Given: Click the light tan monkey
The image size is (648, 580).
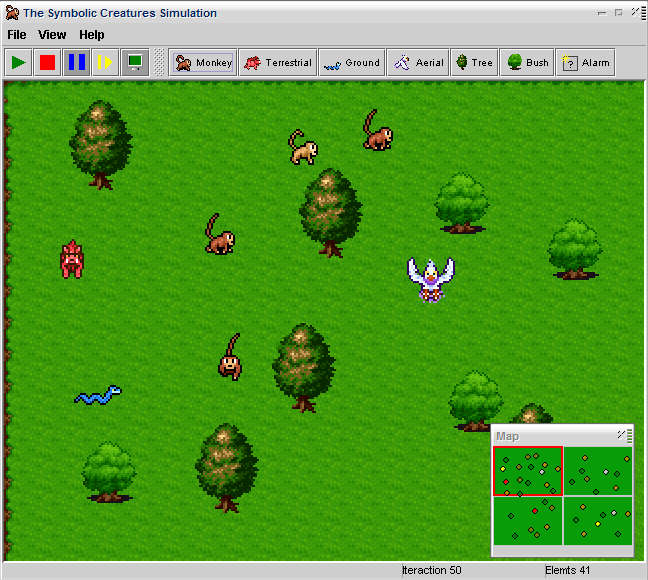Looking at the screenshot, I should tap(303, 147).
